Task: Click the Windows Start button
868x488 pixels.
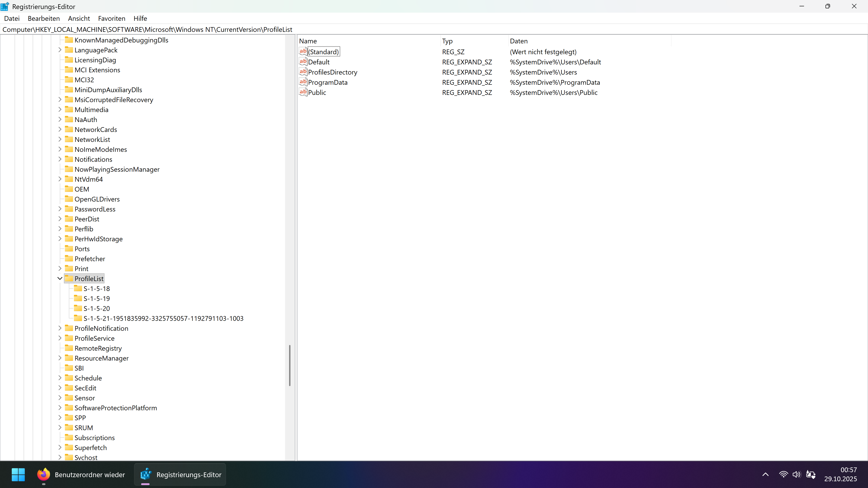Action: pyautogui.click(x=18, y=474)
